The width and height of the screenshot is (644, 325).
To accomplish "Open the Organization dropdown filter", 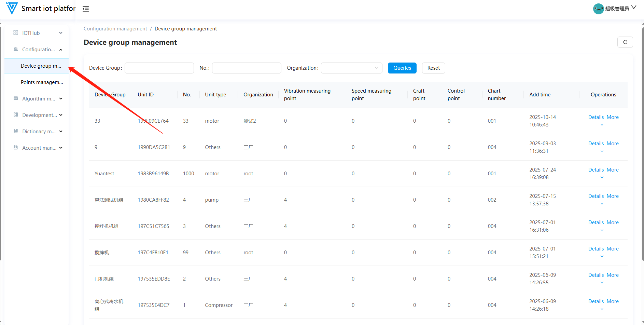I will coord(351,68).
